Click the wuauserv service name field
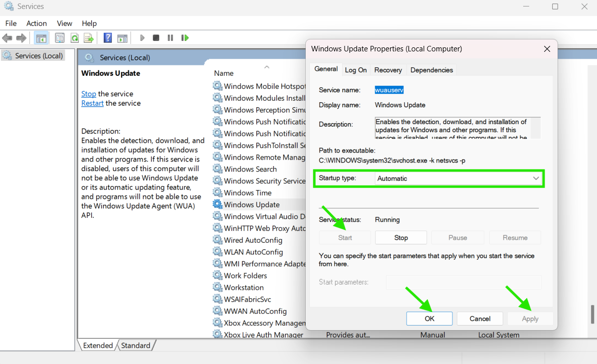 point(389,90)
